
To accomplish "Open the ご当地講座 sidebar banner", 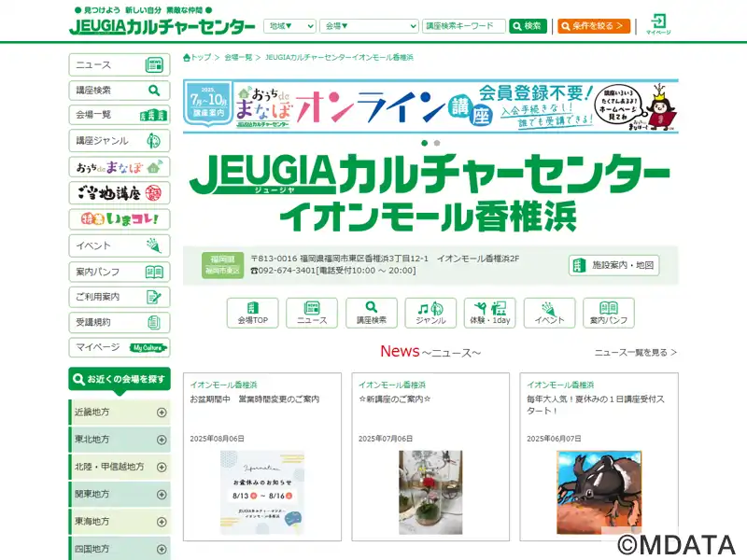I will pyautogui.click(x=120, y=193).
